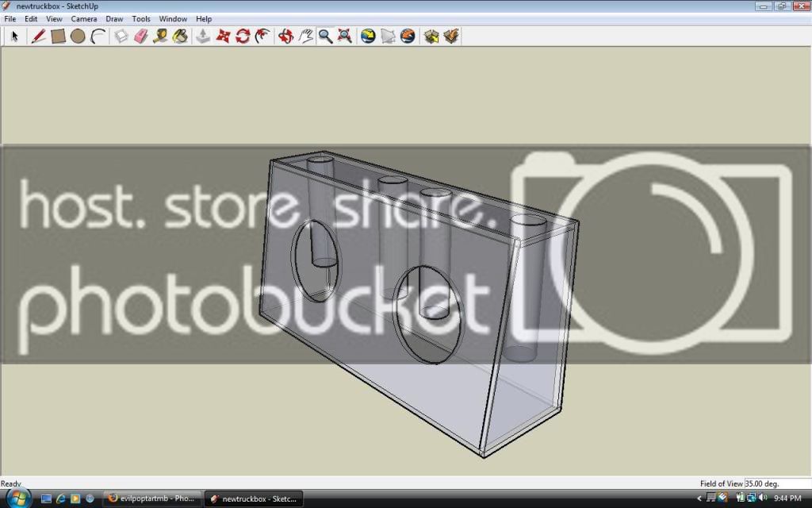Click the Field of View label
Screen dimensions: 812x508
(722, 483)
